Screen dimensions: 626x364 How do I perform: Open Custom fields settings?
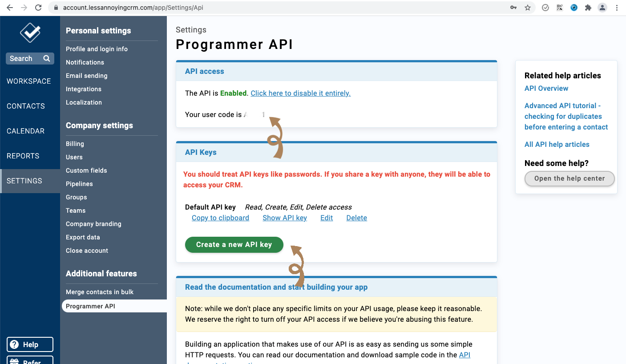pyautogui.click(x=86, y=170)
